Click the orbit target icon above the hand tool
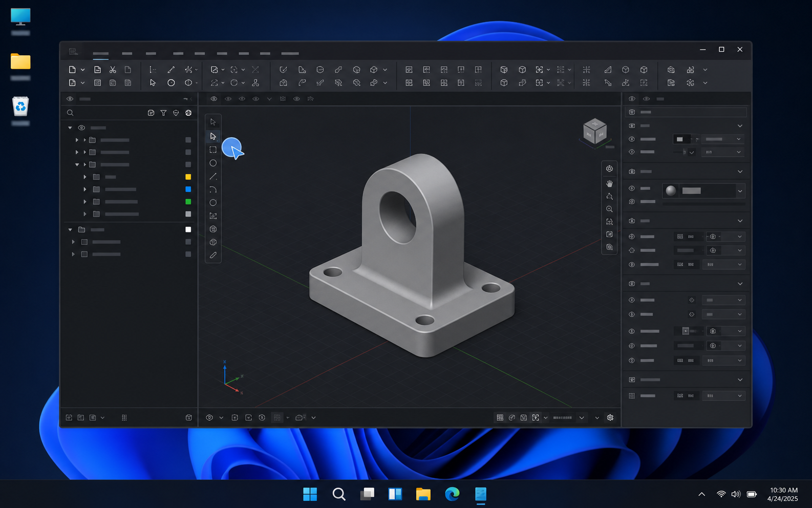Image resolution: width=812 pixels, height=508 pixels. tap(609, 168)
